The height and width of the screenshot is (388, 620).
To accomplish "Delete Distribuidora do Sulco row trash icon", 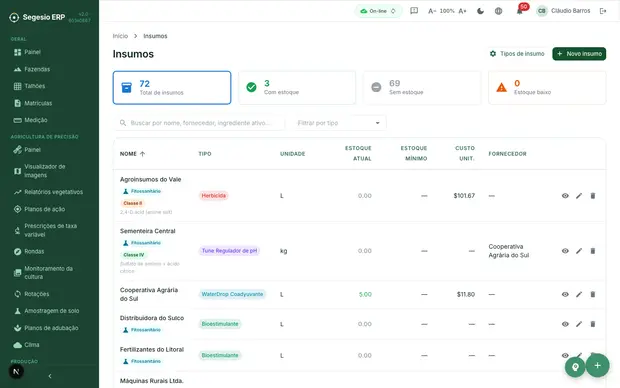I will [x=593, y=324].
